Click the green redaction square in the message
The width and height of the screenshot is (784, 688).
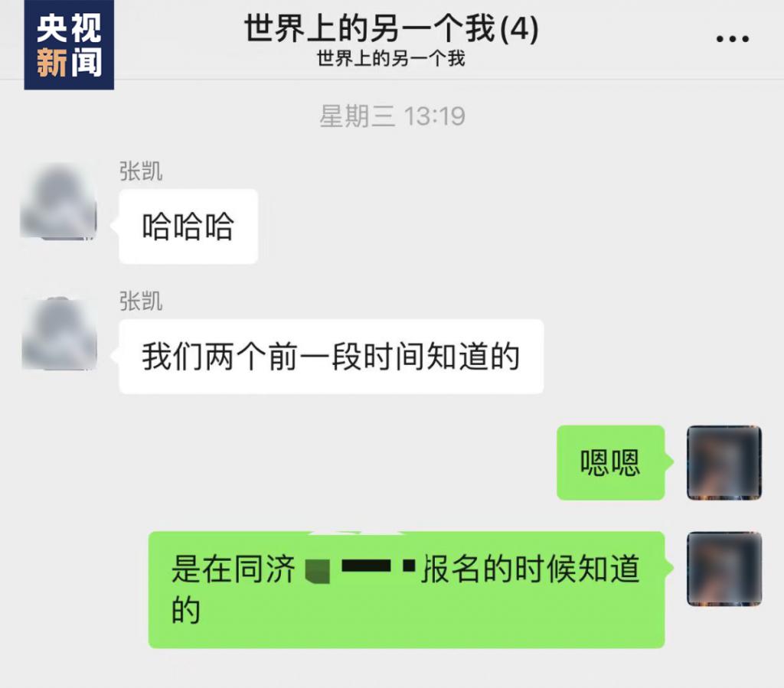[x=318, y=571]
